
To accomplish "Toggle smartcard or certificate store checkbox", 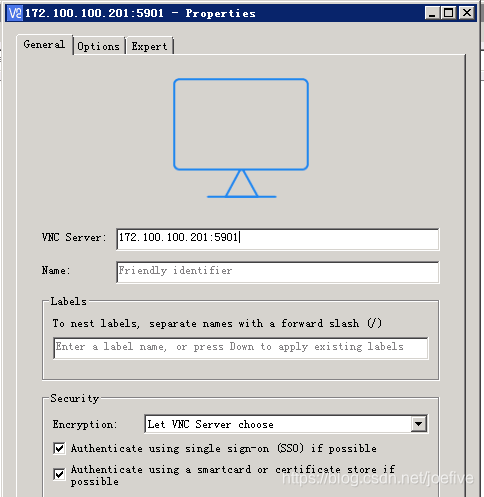I will click(x=59, y=474).
